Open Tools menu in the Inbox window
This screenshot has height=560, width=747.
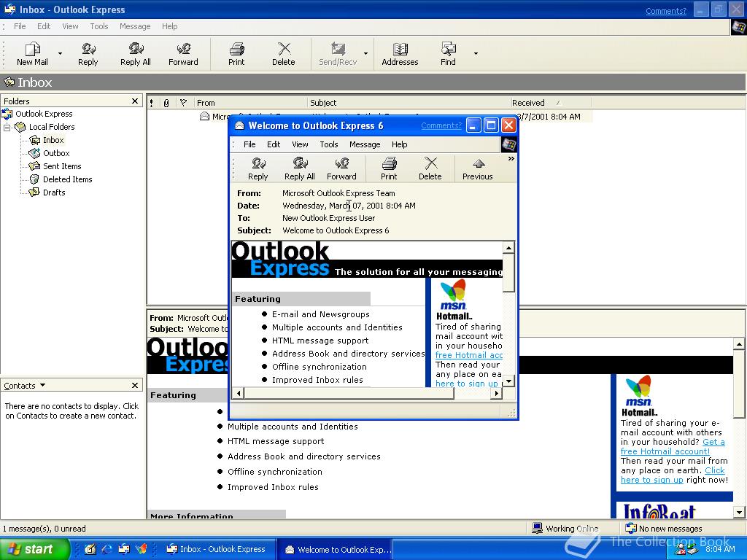click(x=99, y=26)
